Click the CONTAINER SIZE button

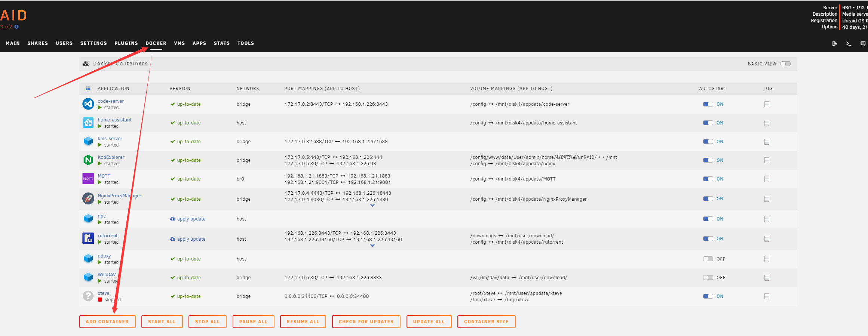pyautogui.click(x=487, y=322)
